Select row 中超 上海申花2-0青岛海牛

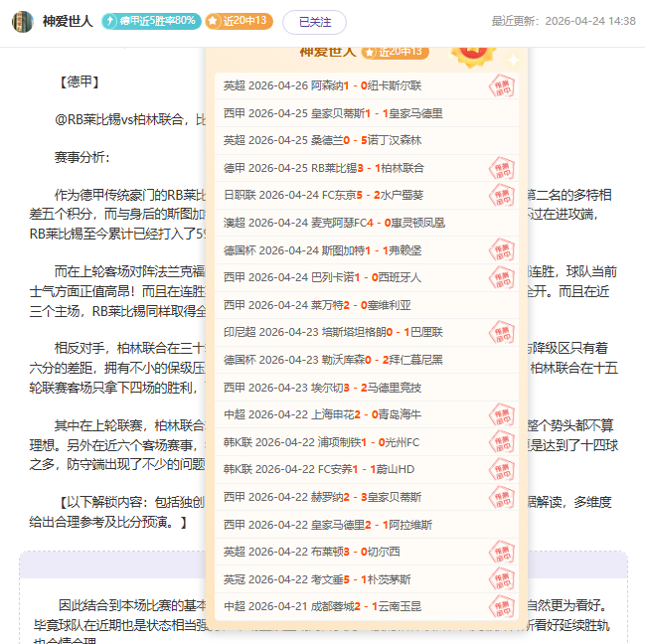point(367,414)
